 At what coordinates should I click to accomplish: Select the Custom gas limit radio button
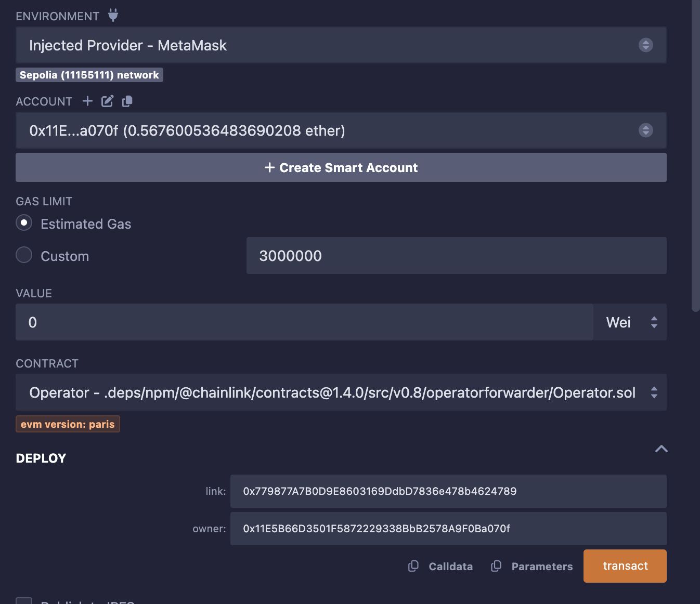coord(24,255)
